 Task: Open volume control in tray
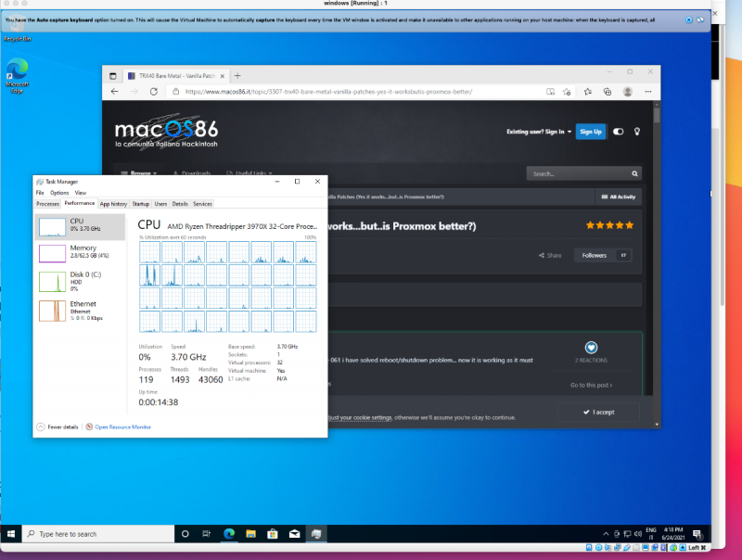638,533
